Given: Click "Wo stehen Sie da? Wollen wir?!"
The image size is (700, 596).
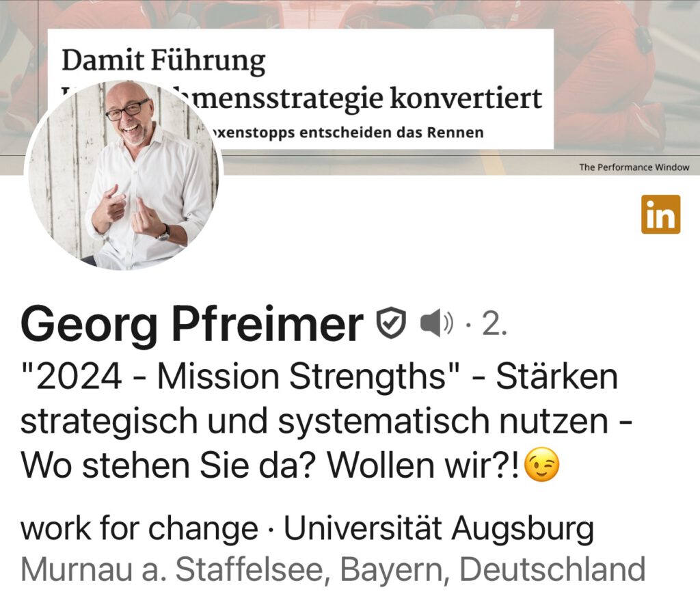Looking at the screenshot, I should pyautogui.click(x=270, y=465).
